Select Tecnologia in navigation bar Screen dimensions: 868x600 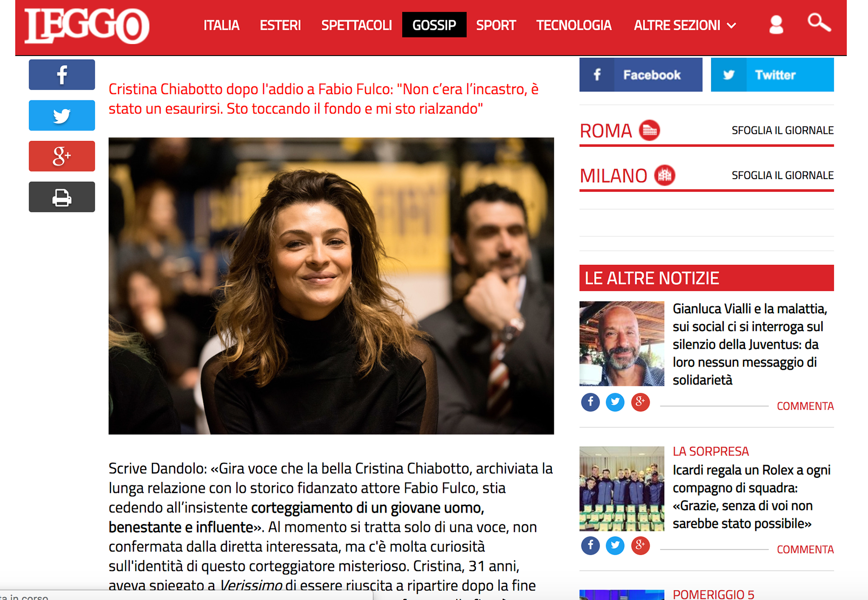[x=574, y=25]
